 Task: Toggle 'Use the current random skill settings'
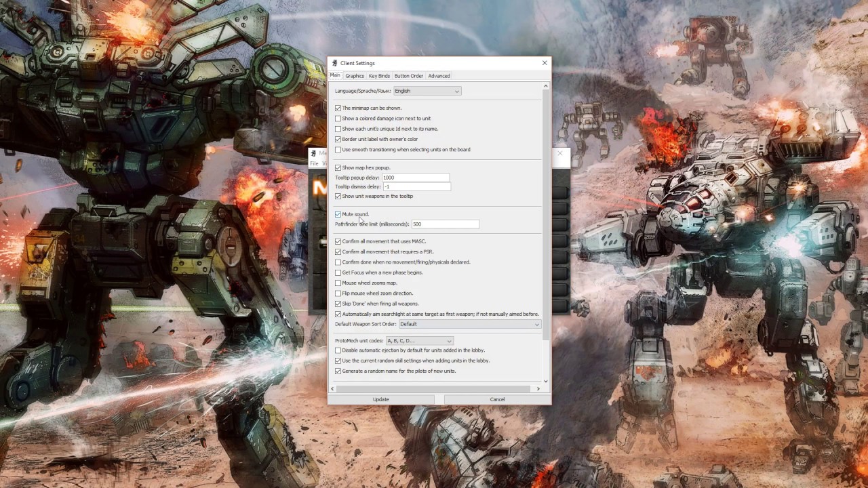(x=338, y=361)
